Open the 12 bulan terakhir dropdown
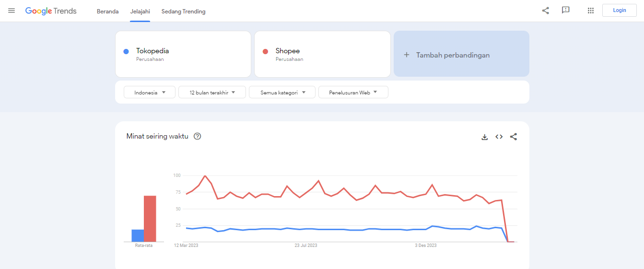 tap(212, 92)
